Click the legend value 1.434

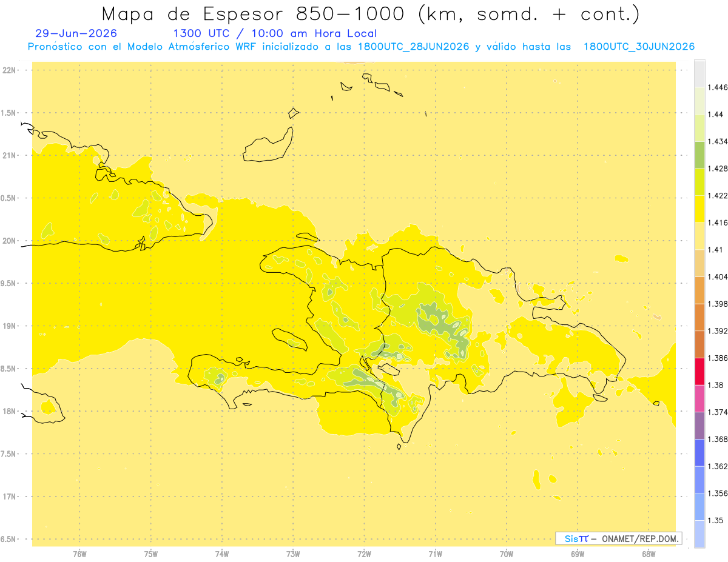[x=717, y=141]
